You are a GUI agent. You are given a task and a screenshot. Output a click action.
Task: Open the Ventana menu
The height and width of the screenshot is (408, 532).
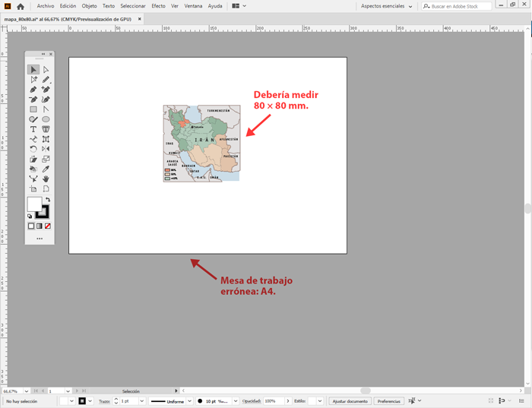point(193,6)
